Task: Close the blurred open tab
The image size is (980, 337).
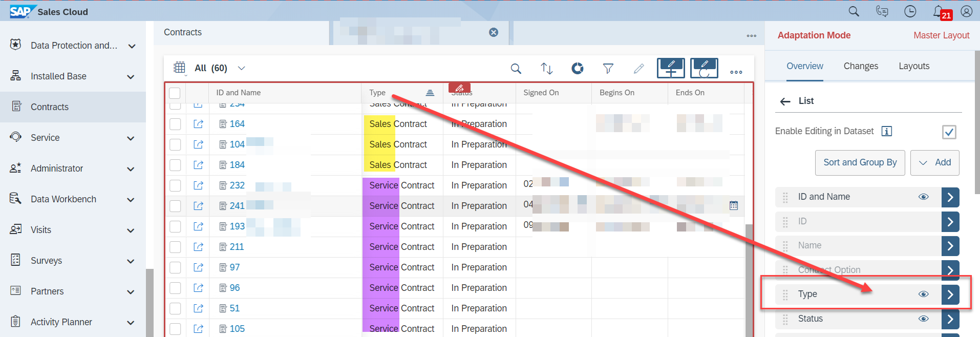Action: (x=494, y=32)
